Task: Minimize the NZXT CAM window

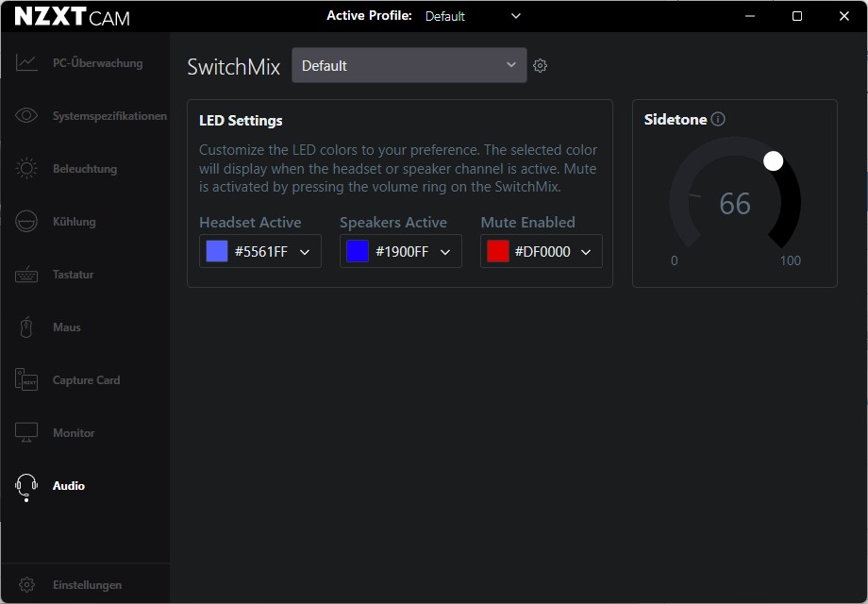Action: coord(750,16)
